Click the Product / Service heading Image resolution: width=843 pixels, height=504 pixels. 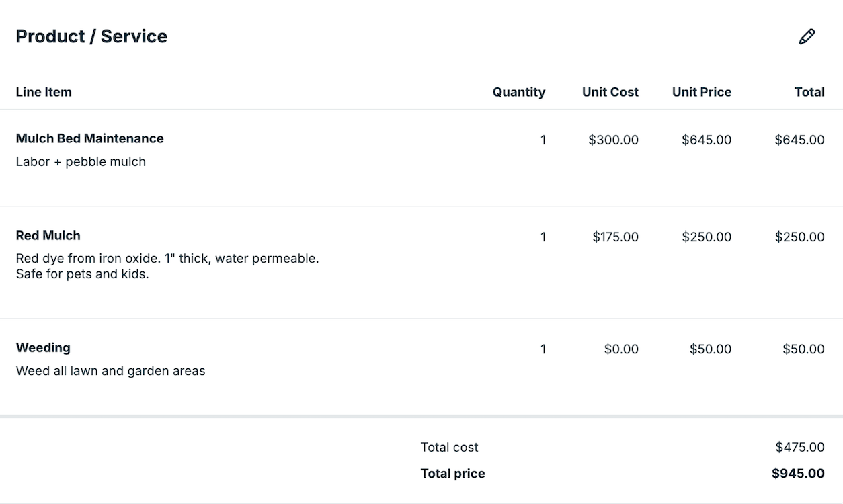tap(91, 36)
